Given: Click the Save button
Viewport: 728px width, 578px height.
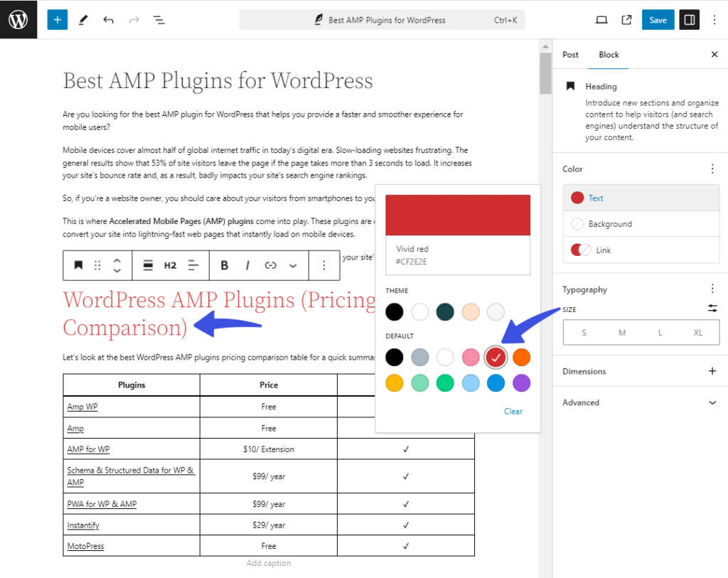Looking at the screenshot, I should (658, 20).
